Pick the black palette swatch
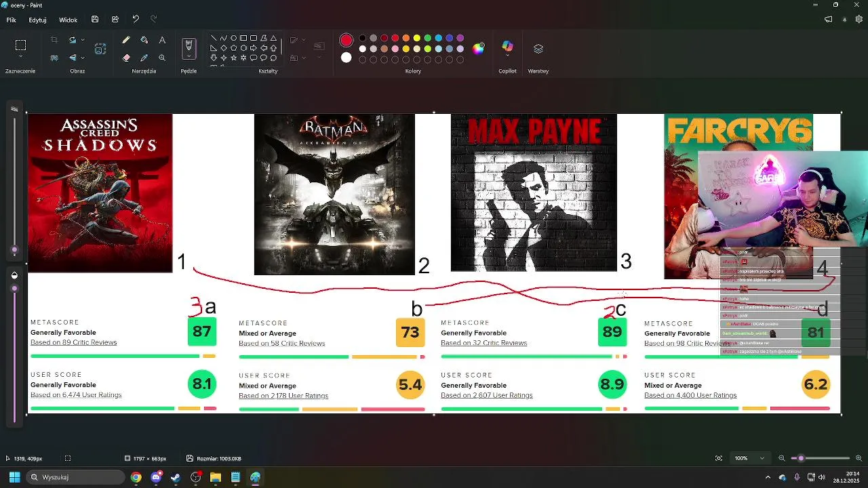The image size is (868, 488). tap(362, 38)
